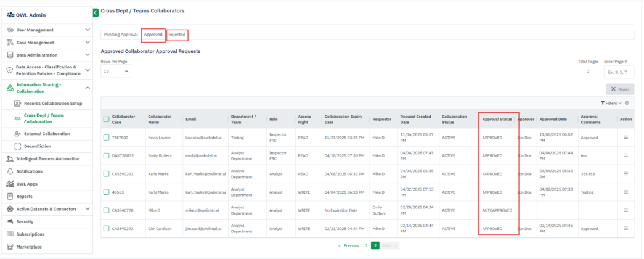The image size is (644, 259).
Task: Click the Reject button
Action: pos(619,89)
